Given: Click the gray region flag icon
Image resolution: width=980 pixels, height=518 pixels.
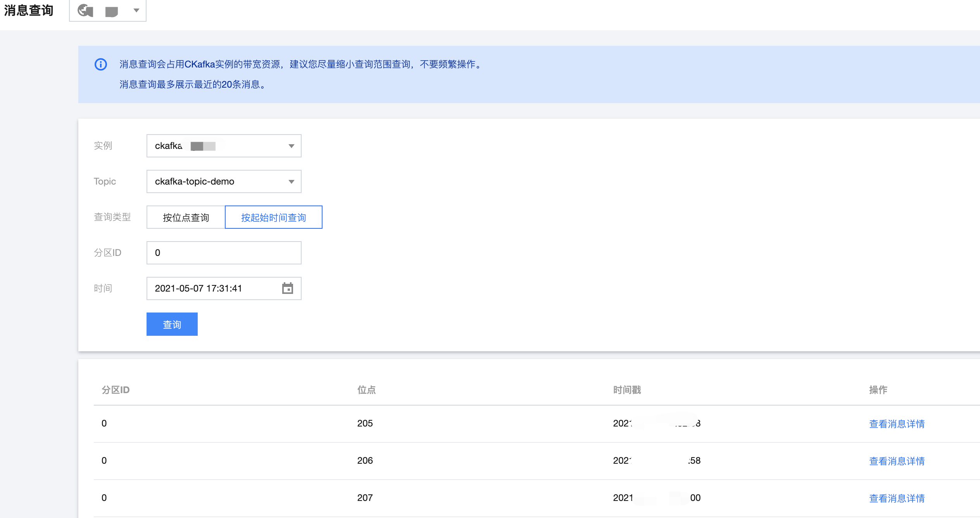Looking at the screenshot, I should point(112,12).
